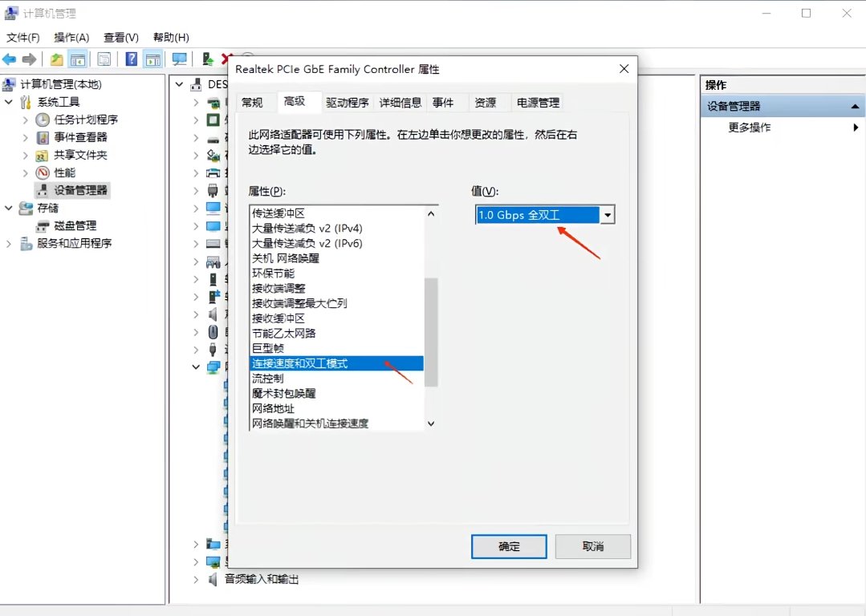Collapse the 存储 tree node
Screen dimensions: 866x616
(9, 208)
